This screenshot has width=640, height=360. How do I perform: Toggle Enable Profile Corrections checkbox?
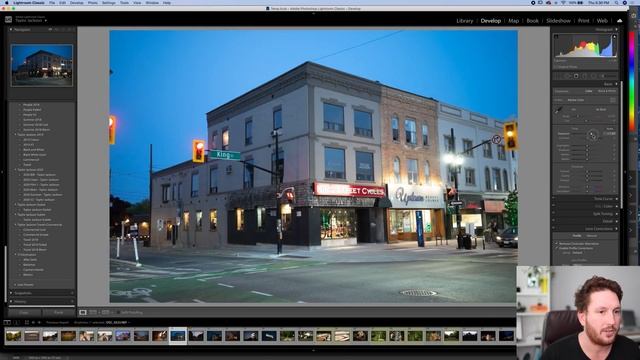(556, 248)
